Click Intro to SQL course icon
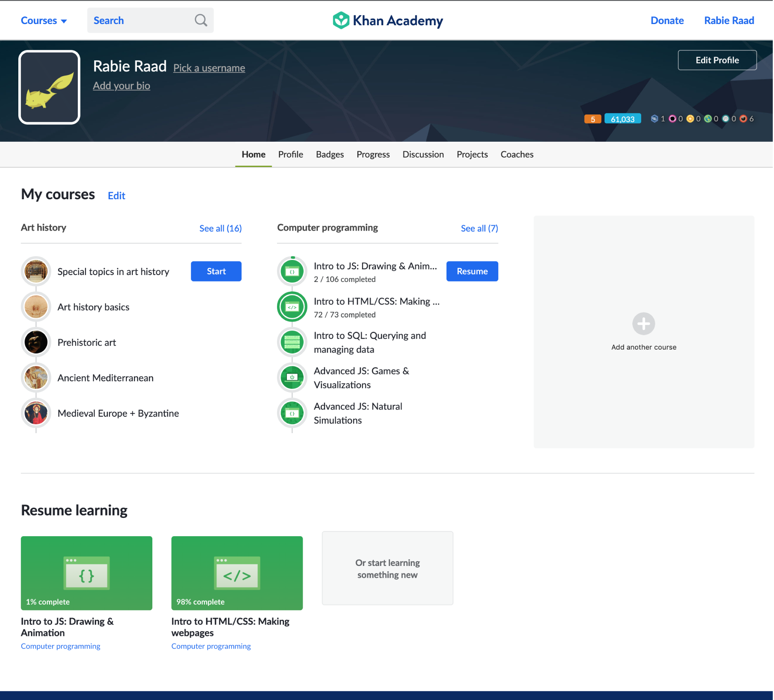Image resolution: width=774 pixels, height=700 pixels. pos(292,342)
